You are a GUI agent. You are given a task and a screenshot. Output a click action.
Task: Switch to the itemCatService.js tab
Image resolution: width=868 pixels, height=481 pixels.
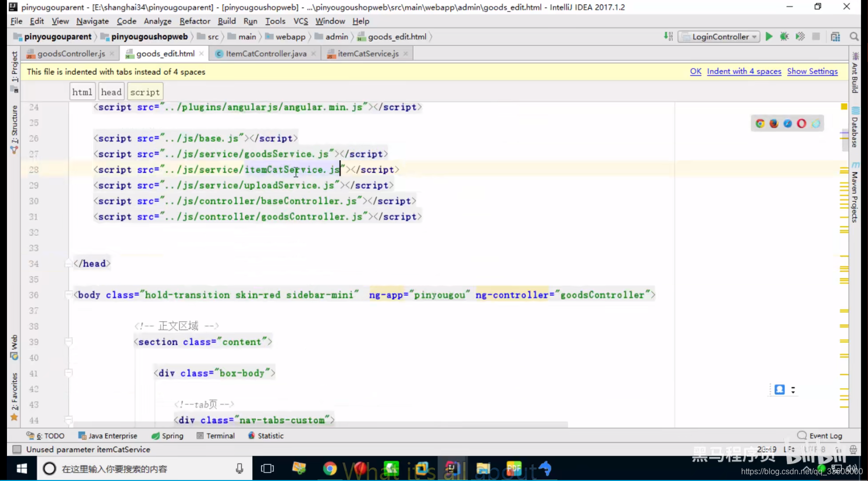368,53
